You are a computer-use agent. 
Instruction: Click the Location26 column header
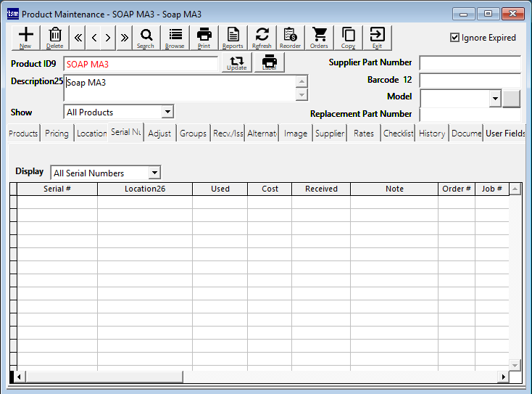pos(145,189)
